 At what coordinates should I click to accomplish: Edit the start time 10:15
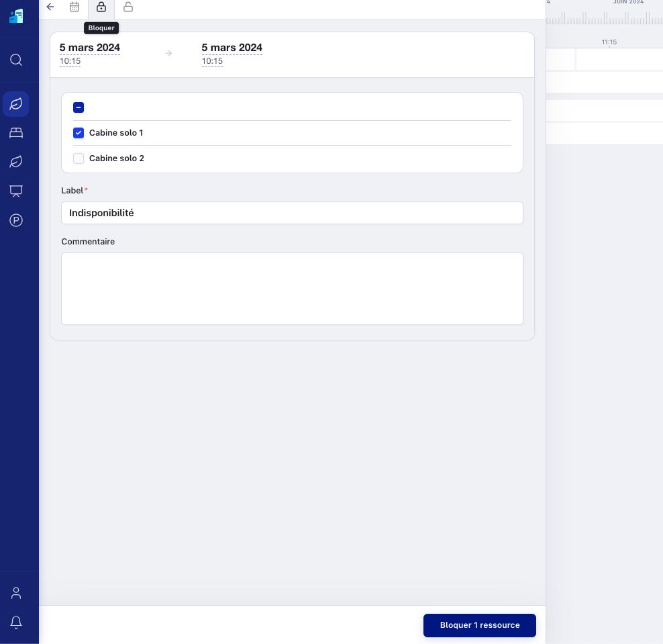(x=70, y=61)
